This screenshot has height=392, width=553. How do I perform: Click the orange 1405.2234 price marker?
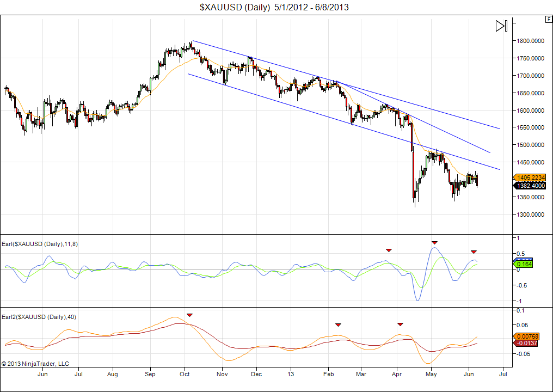(529, 177)
